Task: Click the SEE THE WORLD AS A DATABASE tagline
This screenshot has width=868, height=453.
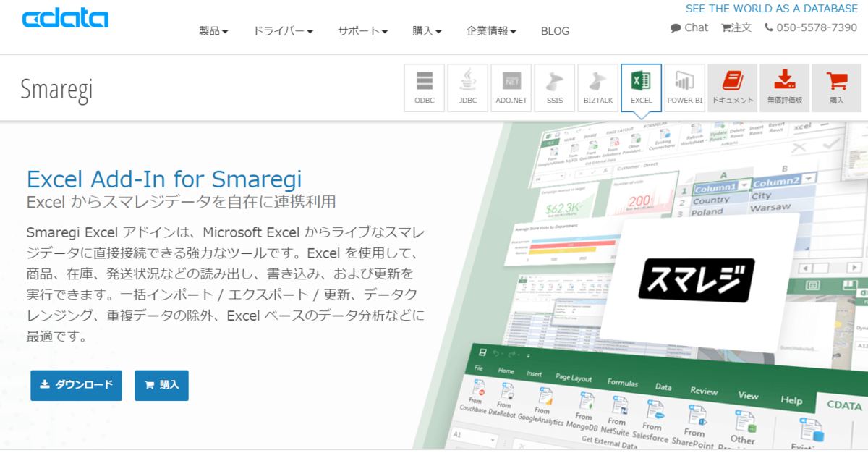Action: tap(772, 9)
